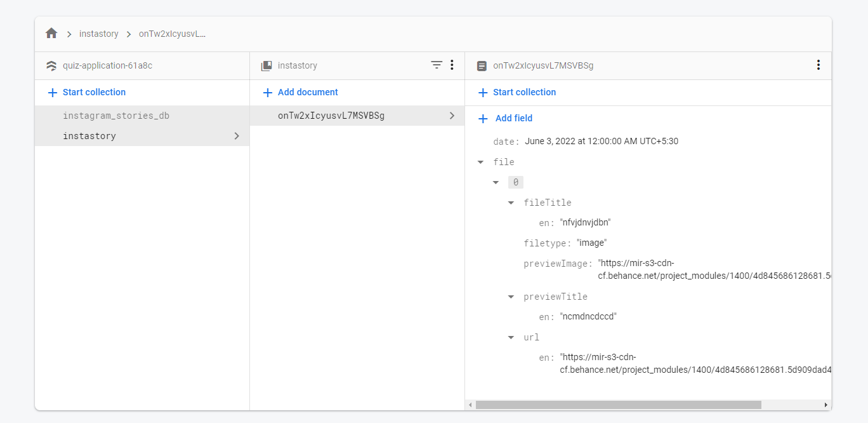Click the fileTitle field name
Image resolution: width=868 pixels, height=423 pixels.
[x=548, y=203]
